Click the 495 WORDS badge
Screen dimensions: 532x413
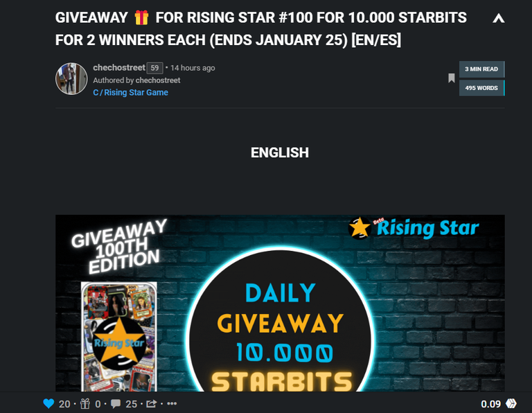481,88
